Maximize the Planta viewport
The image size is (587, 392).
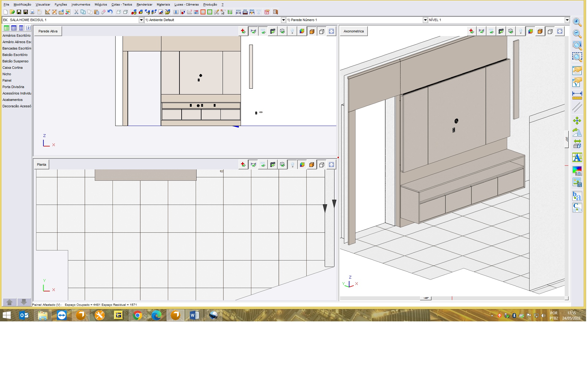[331, 165]
